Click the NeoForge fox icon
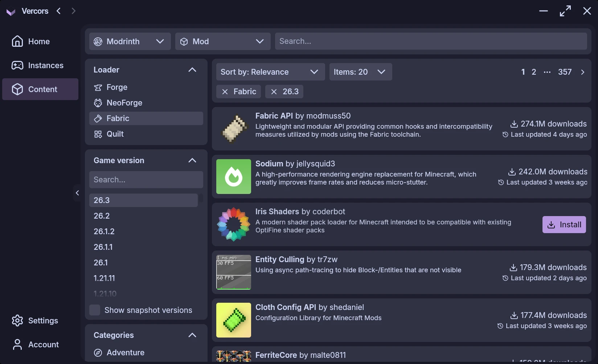The image size is (598, 364). click(x=98, y=103)
